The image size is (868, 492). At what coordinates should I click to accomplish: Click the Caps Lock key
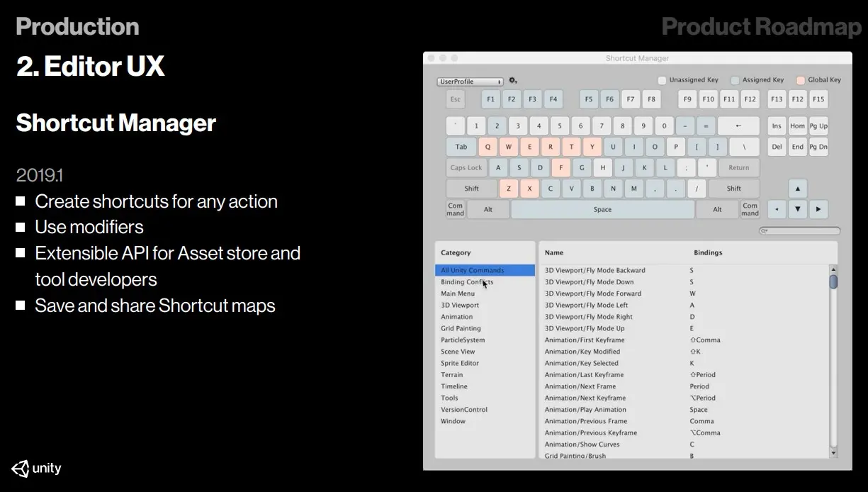point(466,168)
